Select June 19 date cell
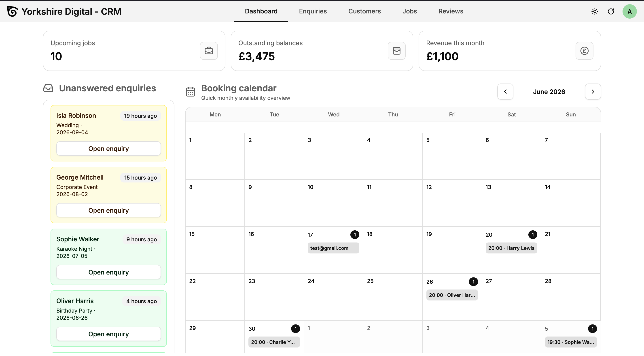 452,250
